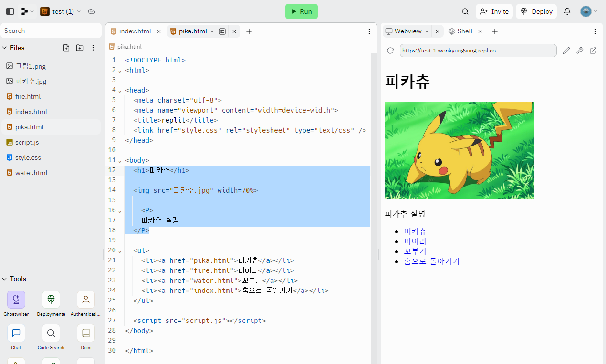Open webview devtools wrench icon

tap(580, 51)
